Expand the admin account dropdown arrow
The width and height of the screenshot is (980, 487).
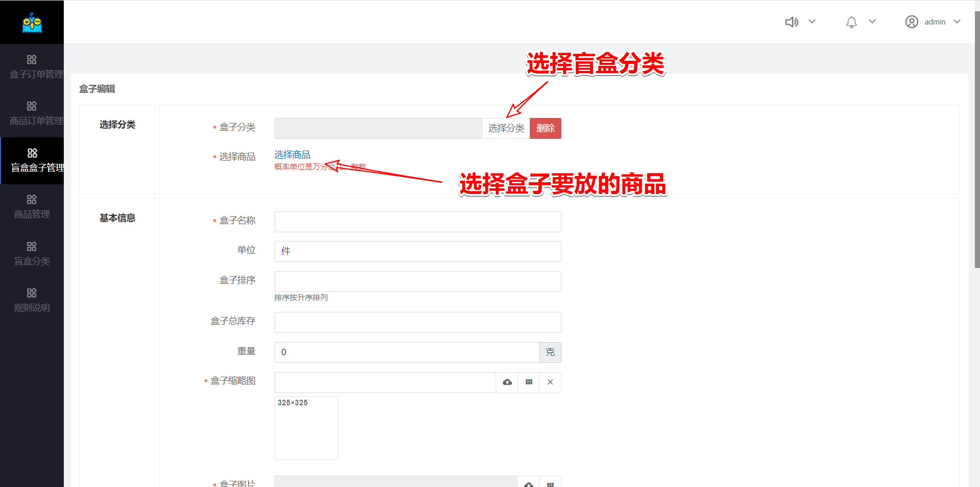957,21
